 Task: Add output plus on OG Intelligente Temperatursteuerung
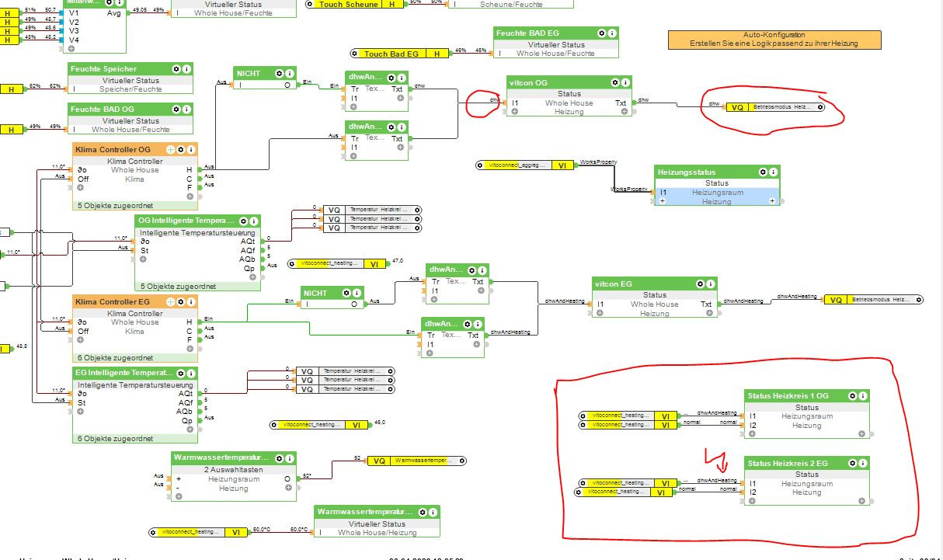click(253, 276)
